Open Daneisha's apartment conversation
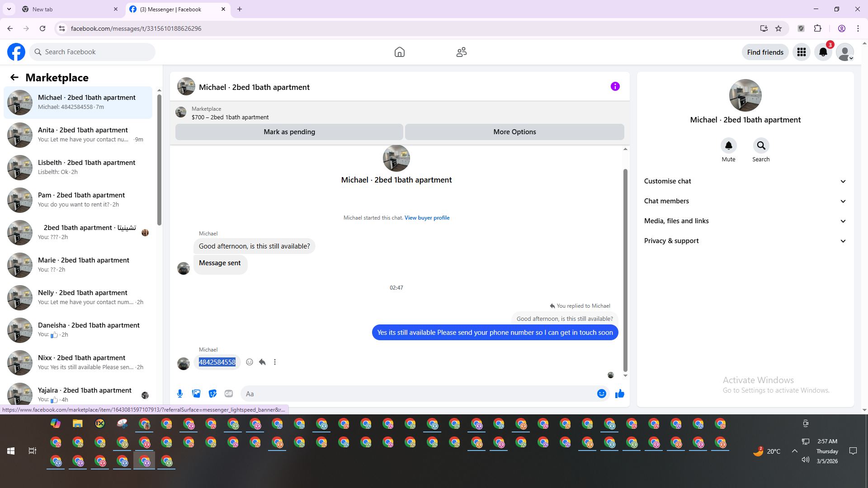 pos(78,330)
